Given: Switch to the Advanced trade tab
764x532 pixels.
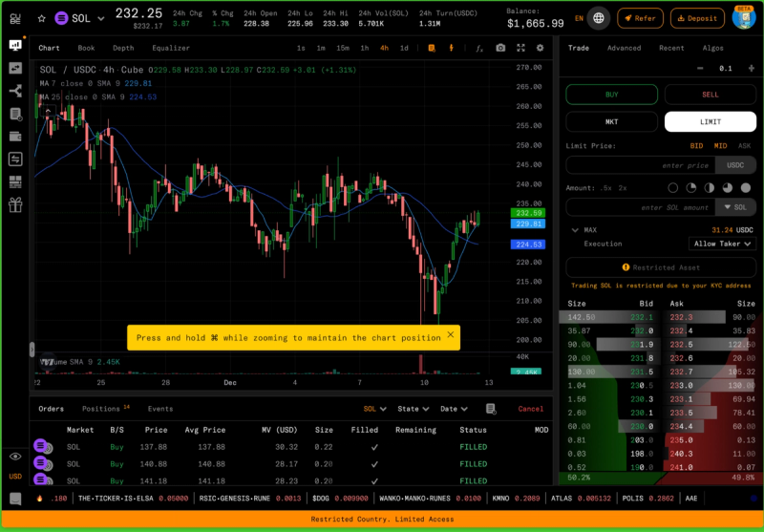Looking at the screenshot, I should pyautogui.click(x=624, y=48).
